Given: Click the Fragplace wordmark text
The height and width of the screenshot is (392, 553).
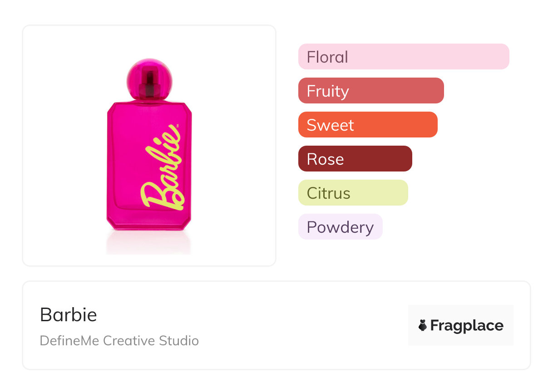Looking at the screenshot, I should click(x=467, y=325).
